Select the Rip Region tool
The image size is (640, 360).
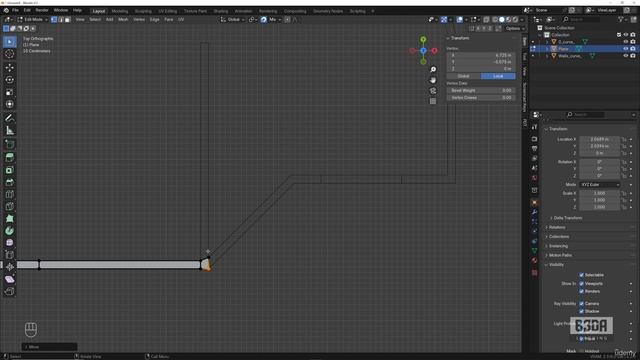[x=9, y=291]
